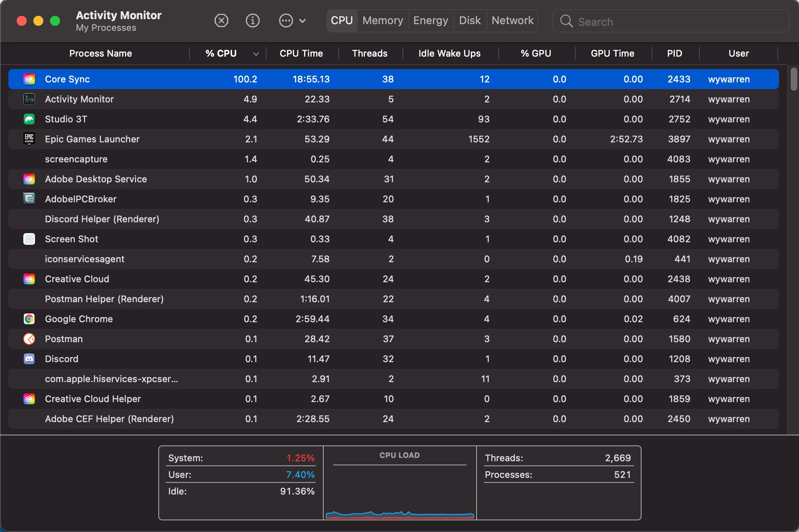The image size is (799, 532).
Task: Click the Google Chrome icon
Action: [29, 319]
